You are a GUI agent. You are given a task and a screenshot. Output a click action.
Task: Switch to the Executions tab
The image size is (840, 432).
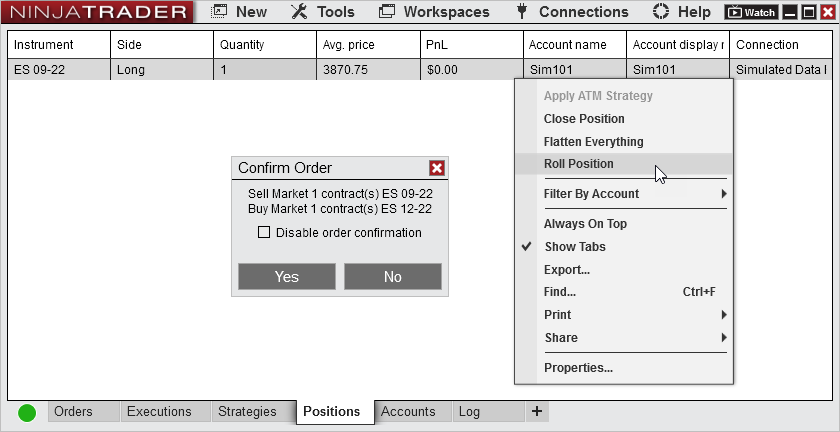click(159, 411)
